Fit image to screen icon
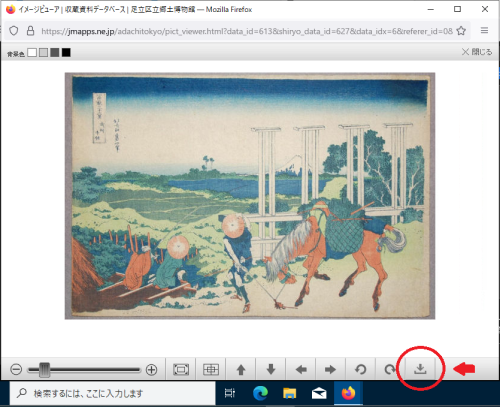The width and height of the screenshot is (500, 407). [181, 369]
